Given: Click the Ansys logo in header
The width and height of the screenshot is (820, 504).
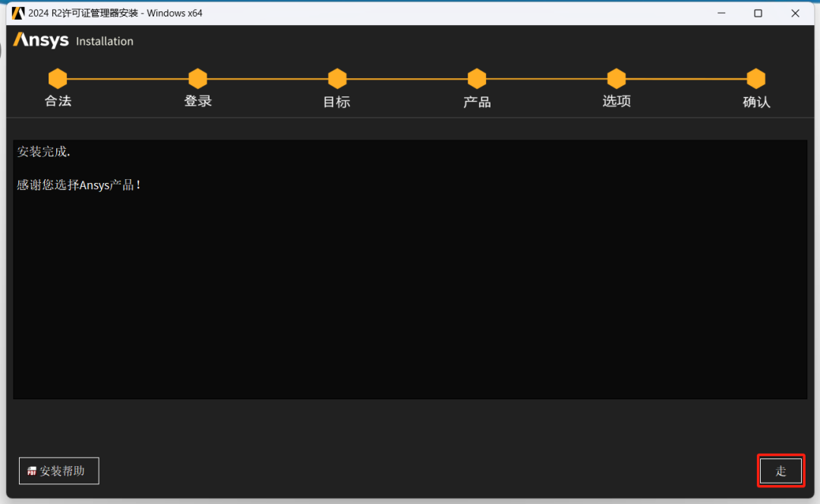Looking at the screenshot, I should (41, 40).
